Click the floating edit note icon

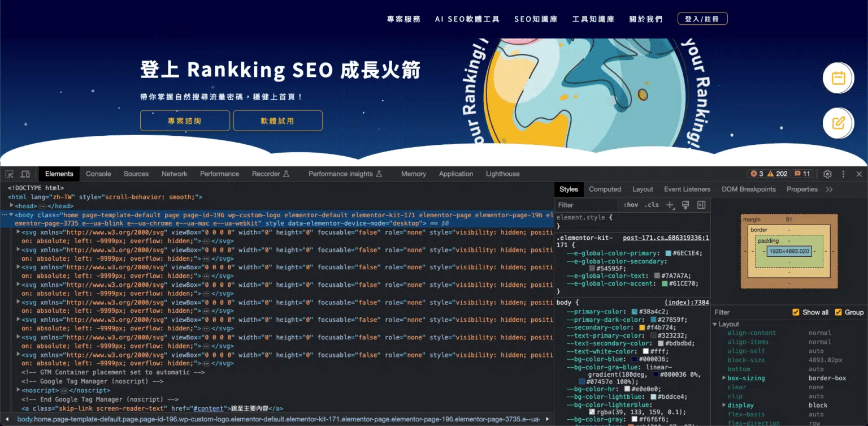pos(838,123)
